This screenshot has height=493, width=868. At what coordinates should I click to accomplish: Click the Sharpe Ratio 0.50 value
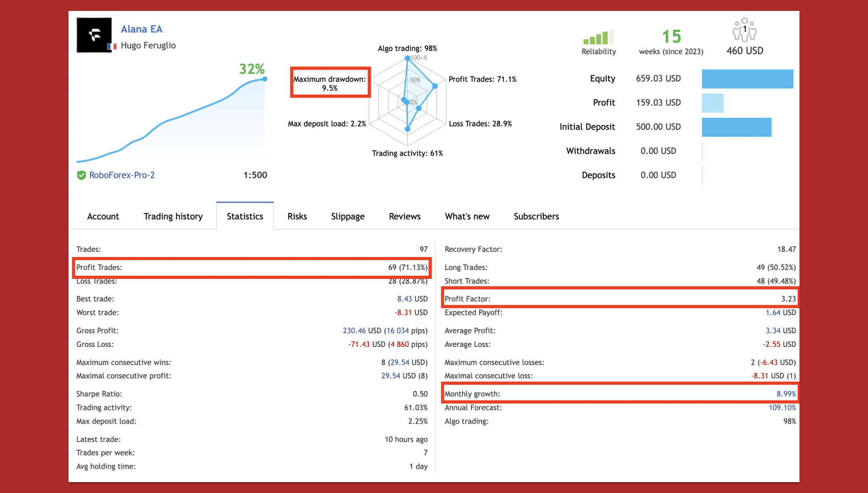tap(420, 394)
